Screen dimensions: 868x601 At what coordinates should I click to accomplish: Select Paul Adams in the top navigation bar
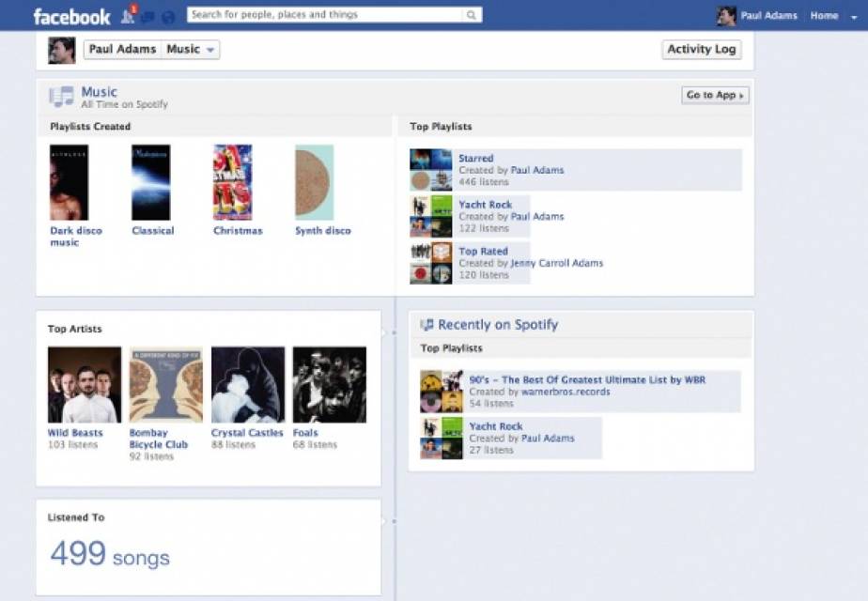click(x=770, y=15)
